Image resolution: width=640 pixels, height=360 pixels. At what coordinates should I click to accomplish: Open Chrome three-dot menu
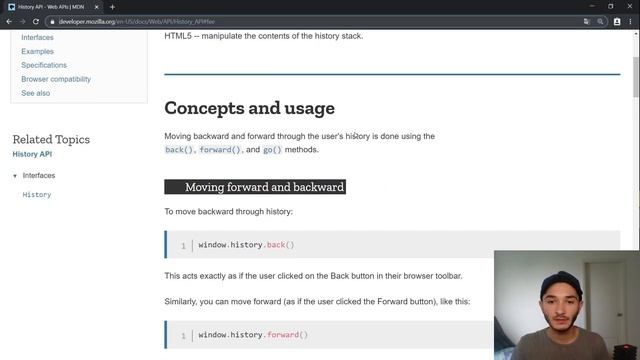coord(630,22)
